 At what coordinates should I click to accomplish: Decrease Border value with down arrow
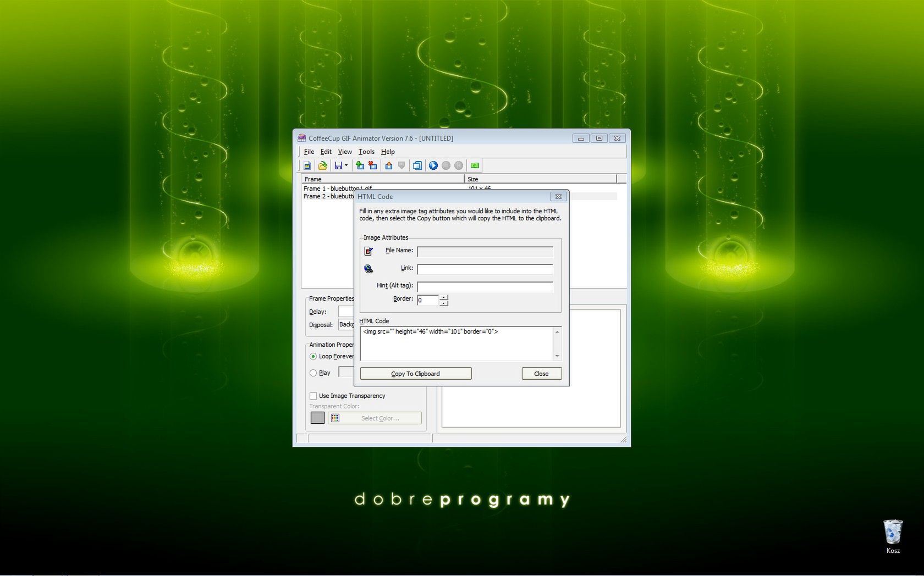click(x=444, y=303)
